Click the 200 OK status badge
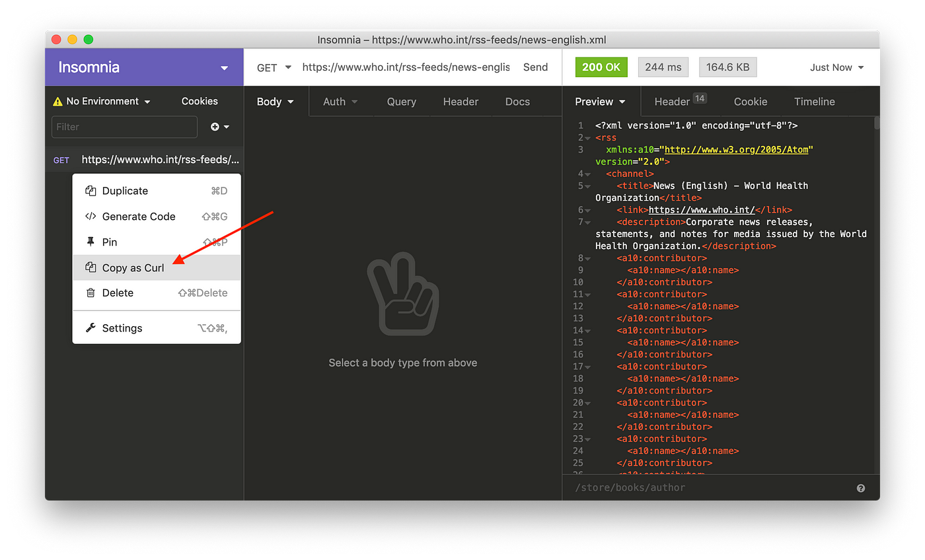Viewport: 925px width, 560px height. (601, 67)
